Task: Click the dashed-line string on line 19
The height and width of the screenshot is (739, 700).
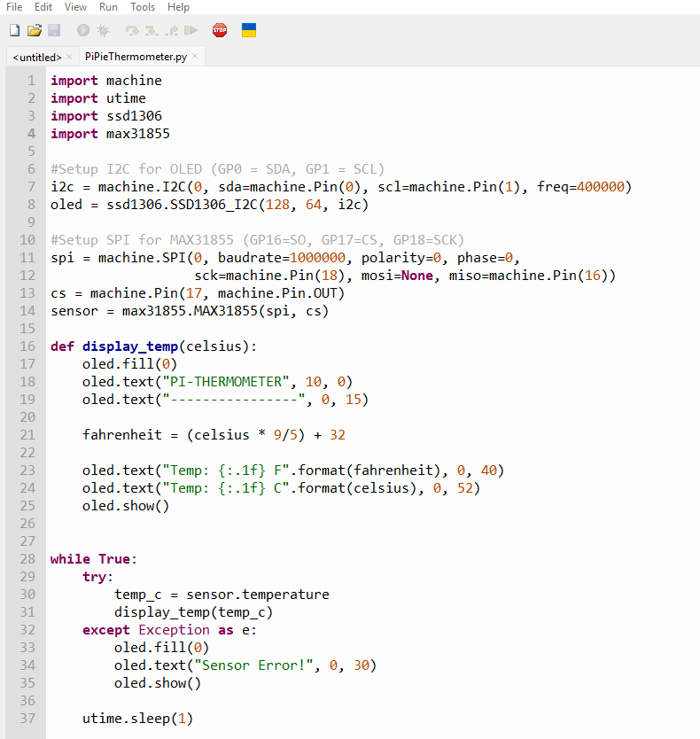Action: pyautogui.click(x=234, y=400)
